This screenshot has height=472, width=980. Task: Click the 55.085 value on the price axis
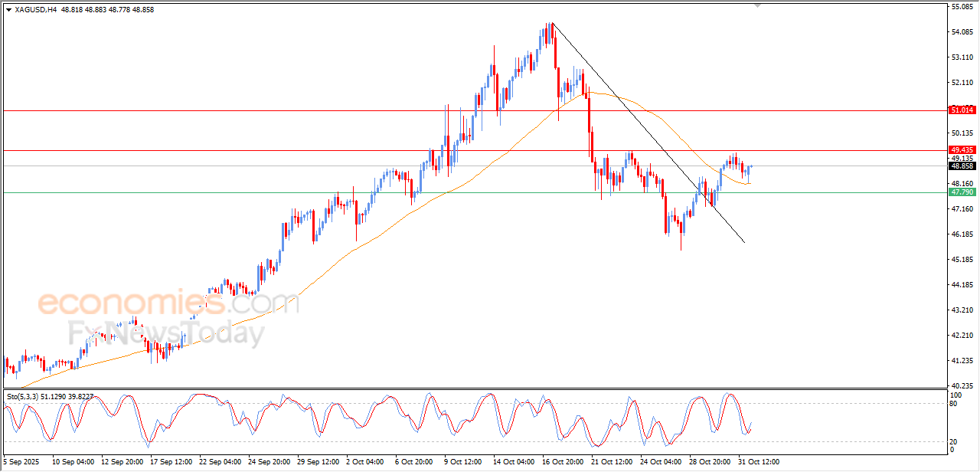(x=962, y=7)
